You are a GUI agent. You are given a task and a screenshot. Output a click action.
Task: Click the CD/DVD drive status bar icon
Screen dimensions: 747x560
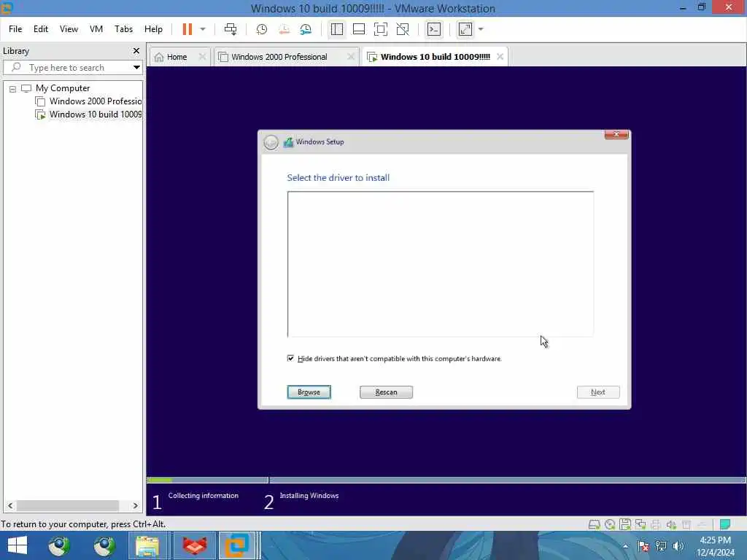pyautogui.click(x=610, y=525)
